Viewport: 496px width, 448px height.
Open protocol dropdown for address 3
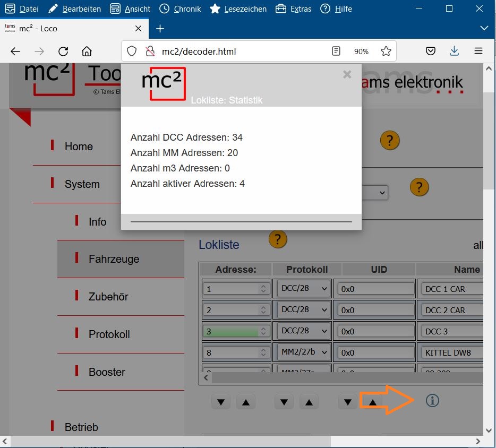[303, 330]
